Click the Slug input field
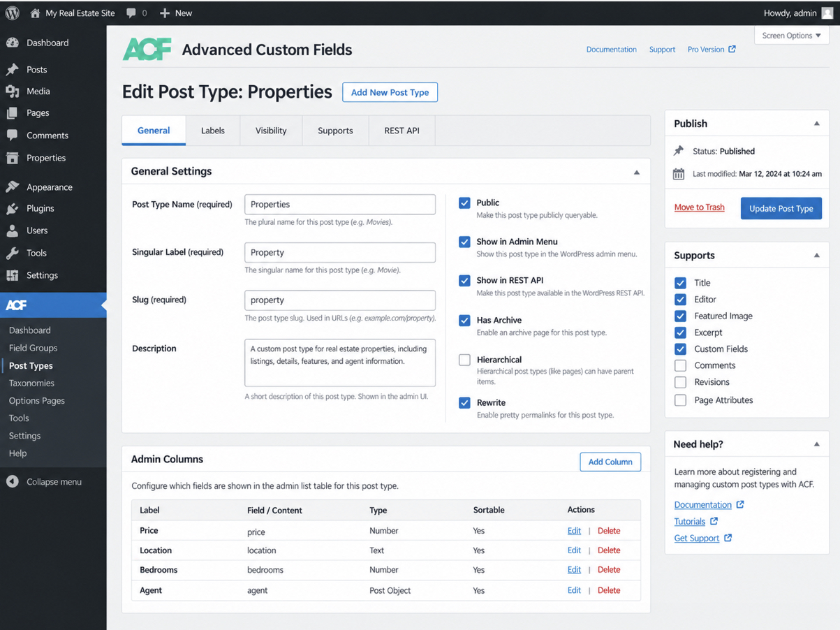Image resolution: width=840 pixels, height=630 pixels. pyautogui.click(x=340, y=300)
